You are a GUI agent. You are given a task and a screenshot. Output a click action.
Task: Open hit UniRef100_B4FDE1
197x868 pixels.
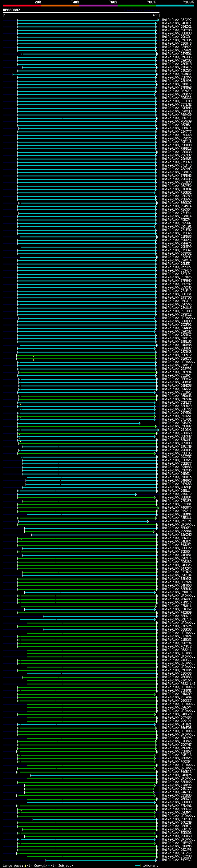(176, 23)
